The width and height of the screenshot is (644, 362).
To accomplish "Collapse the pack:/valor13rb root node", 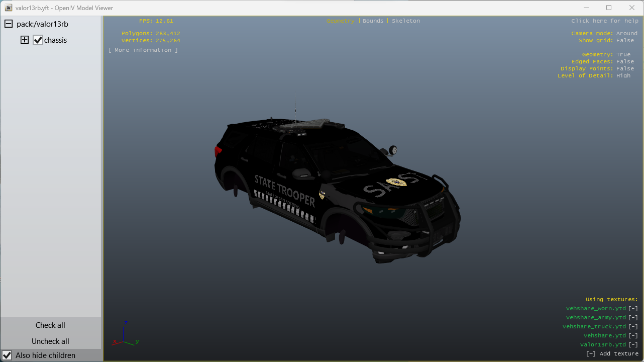I will point(8,24).
